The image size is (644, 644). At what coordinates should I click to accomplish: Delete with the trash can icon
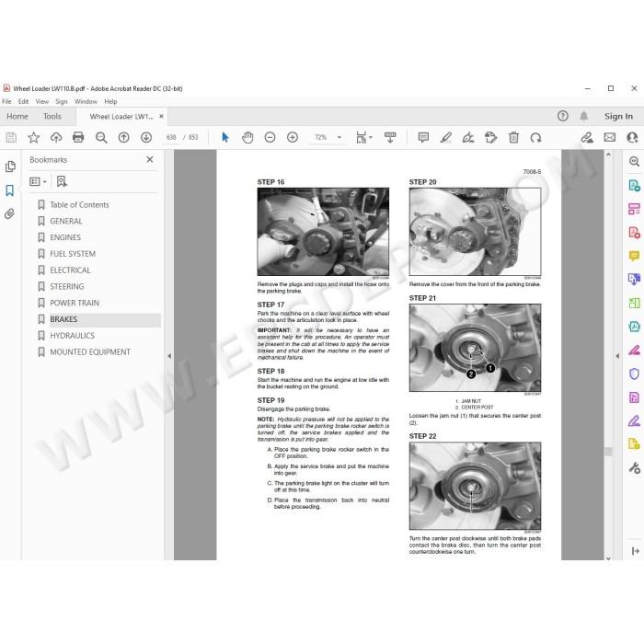coord(513,137)
